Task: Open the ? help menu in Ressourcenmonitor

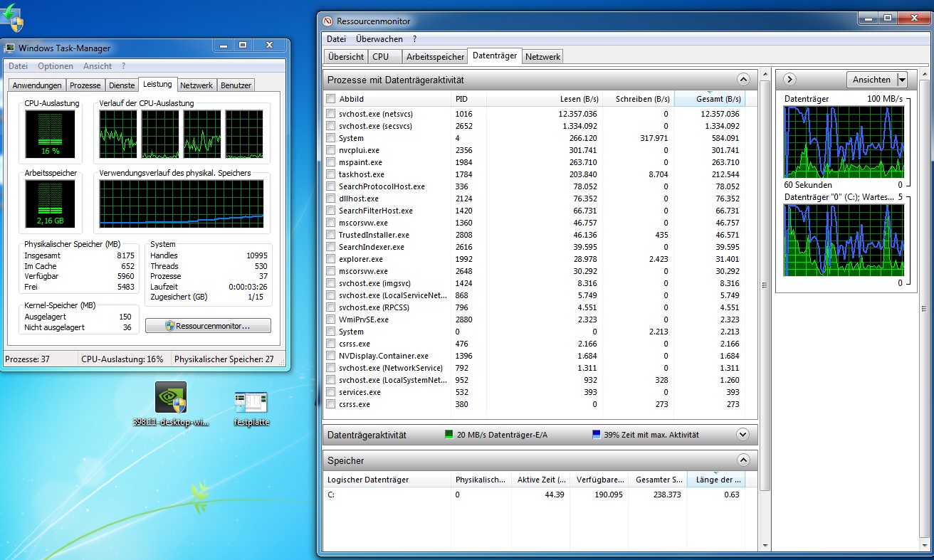Action: click(x=415, y=39)
